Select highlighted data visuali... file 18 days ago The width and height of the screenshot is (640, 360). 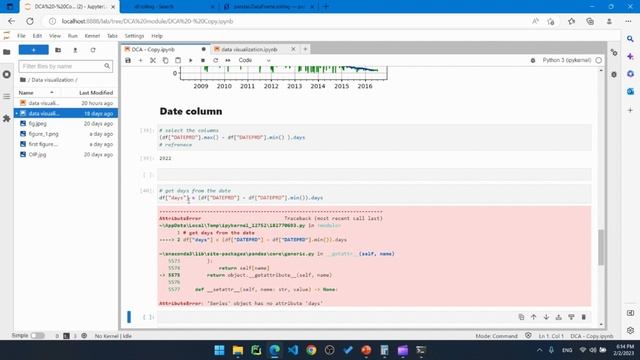tap(66, 113)
